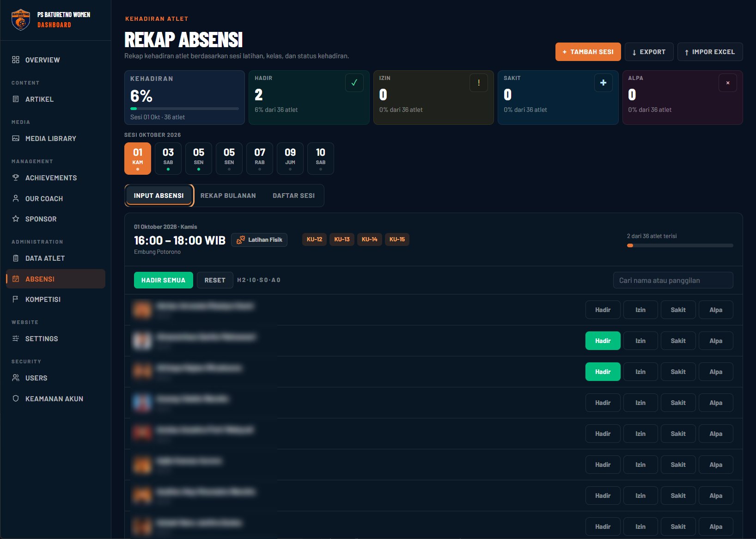Image resolution: width=756 pixels, height=539 pixels.
Task: Mark first athlete row as Izin
Action: pyautogui.click(x=640, y=310)
